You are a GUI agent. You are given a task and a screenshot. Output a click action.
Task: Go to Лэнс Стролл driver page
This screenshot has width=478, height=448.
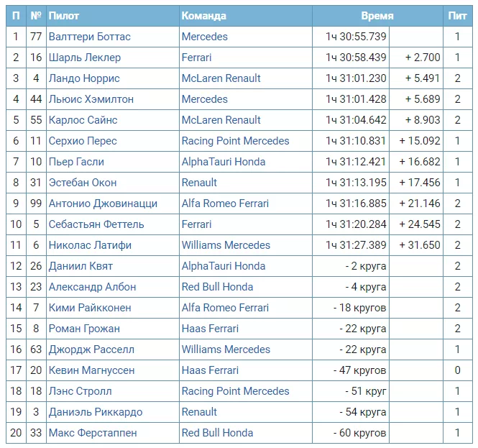coord(81,391)
